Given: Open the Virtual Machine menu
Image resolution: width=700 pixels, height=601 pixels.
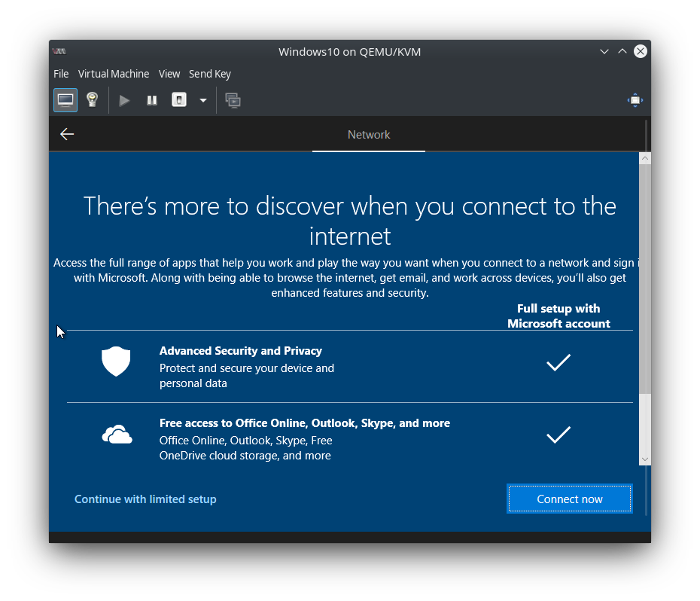Looking at the screenshot, I should (114, 74).
